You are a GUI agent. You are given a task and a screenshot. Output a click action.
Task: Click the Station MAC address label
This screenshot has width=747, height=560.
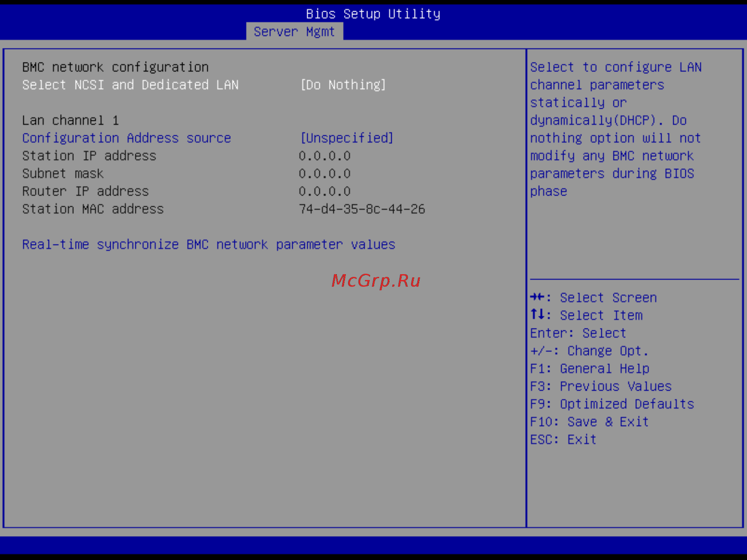(93, 209)
